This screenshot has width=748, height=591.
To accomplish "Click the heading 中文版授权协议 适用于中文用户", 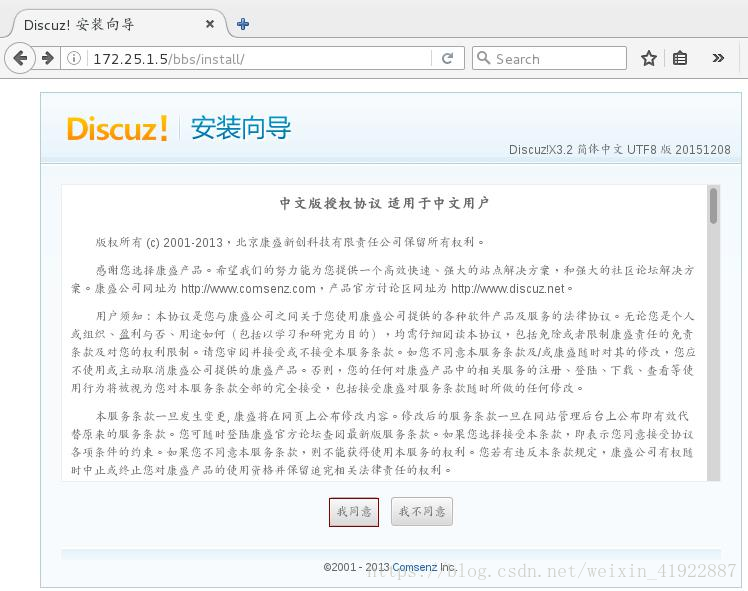I will pyautogui.click(x=384, y=203).
